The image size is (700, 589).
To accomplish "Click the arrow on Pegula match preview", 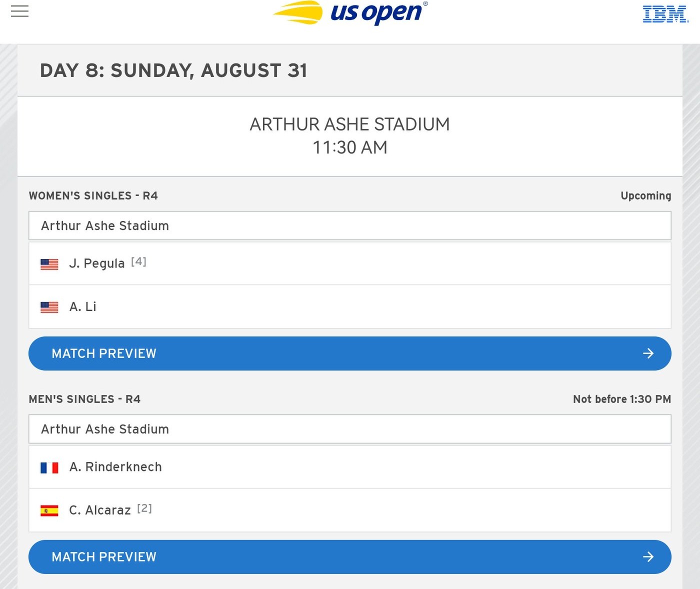I will (648, 353).
